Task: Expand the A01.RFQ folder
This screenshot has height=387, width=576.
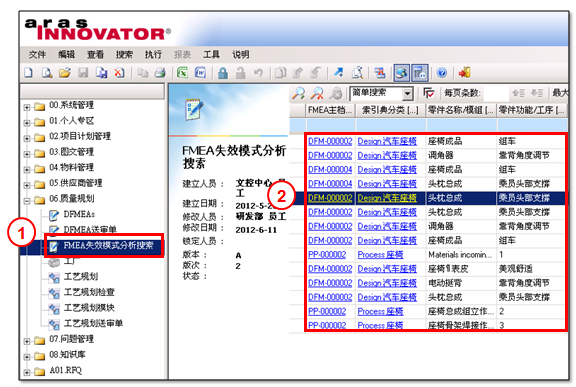Action: 27,372
